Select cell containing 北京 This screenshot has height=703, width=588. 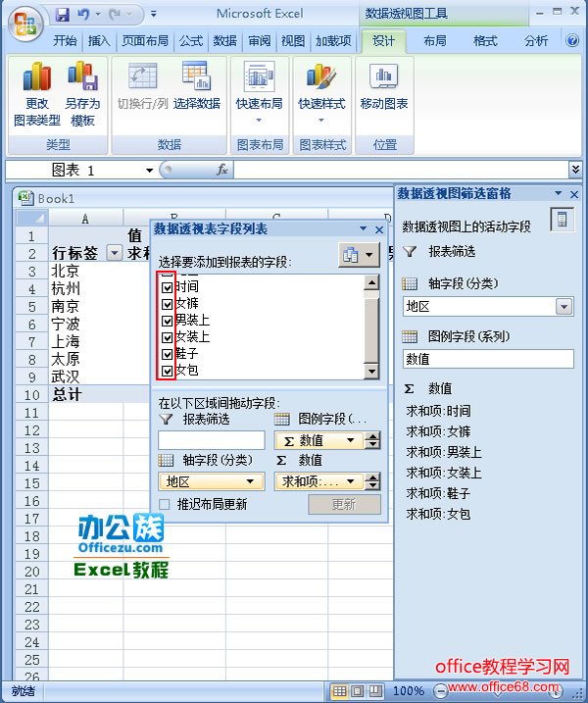[x=85, y=271]
